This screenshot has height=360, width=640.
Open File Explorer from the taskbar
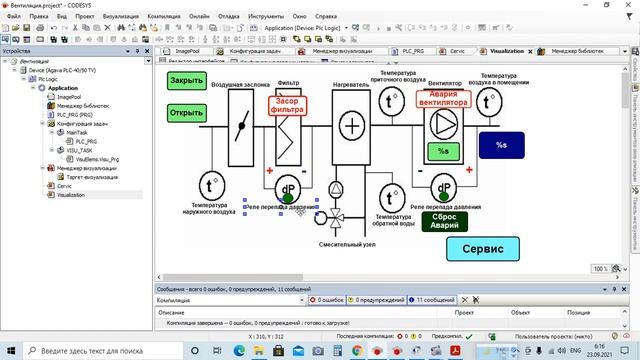coord(259,351)
